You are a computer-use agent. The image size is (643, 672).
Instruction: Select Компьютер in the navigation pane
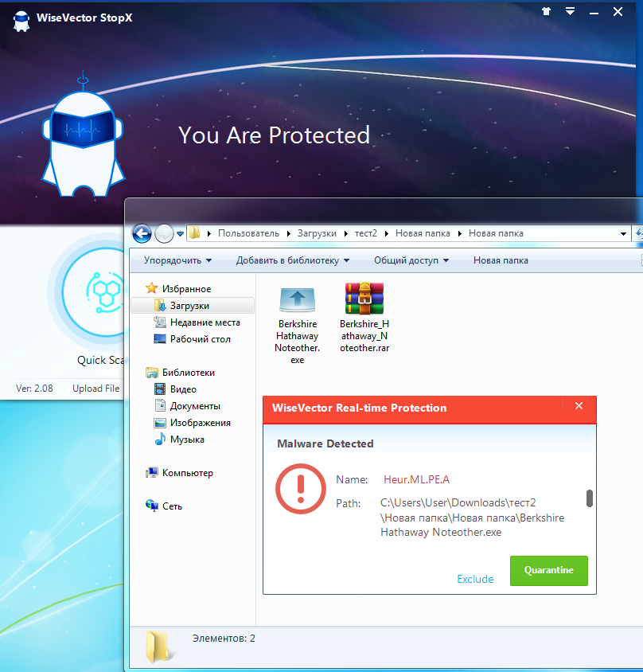[x=187, y=473]
